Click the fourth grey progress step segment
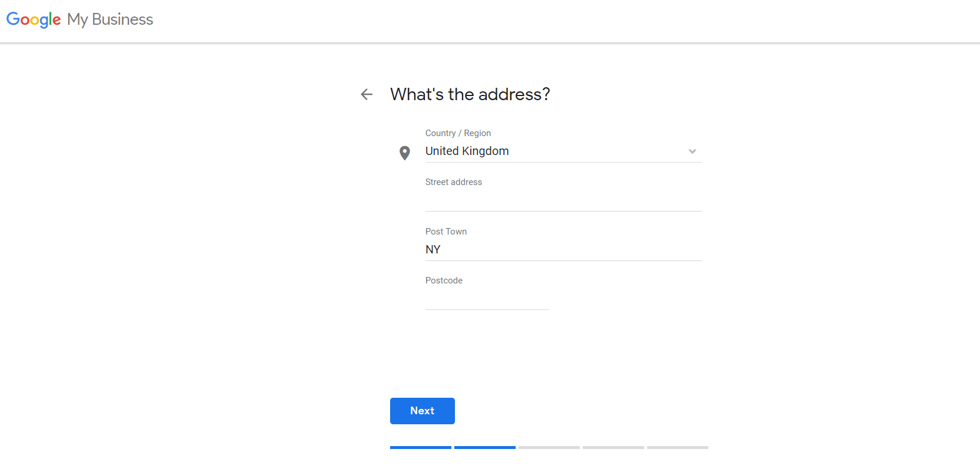Image resolution: width=980 pixels, height=472 pixels. [x=613, y=447]
